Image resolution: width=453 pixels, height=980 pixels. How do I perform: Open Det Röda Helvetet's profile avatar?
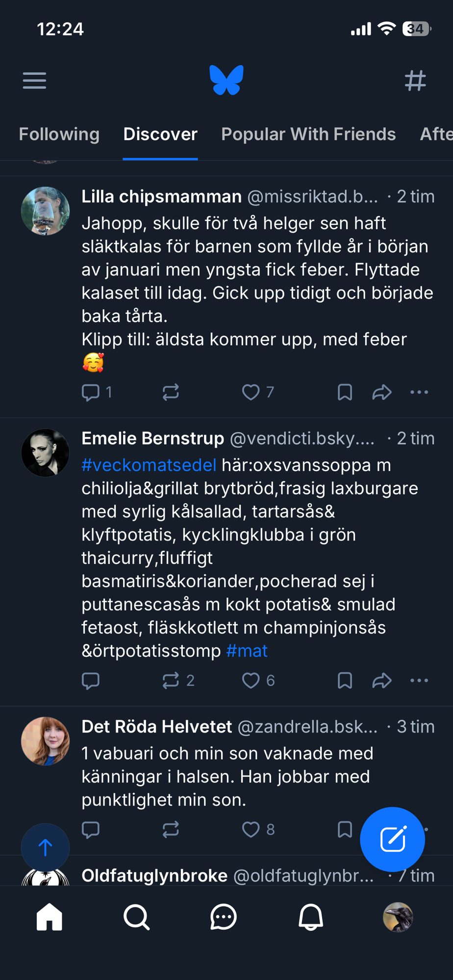pos(45,741)
